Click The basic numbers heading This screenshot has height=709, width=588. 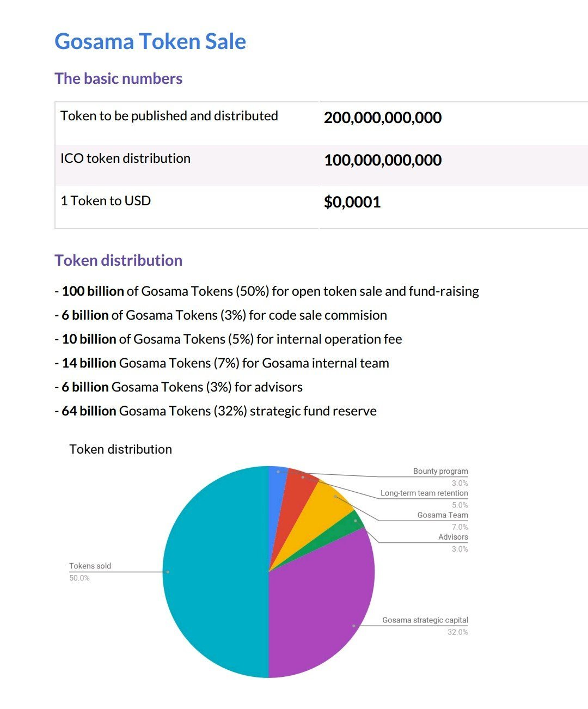(118, 78)
